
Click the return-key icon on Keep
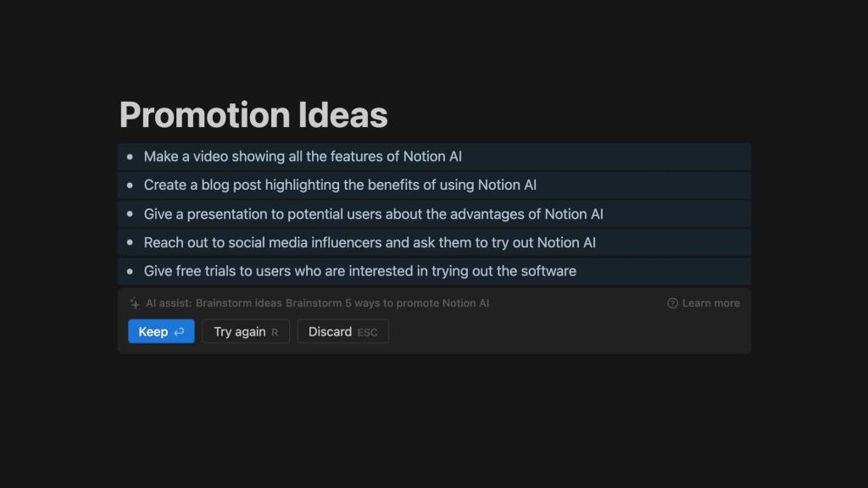pyautogui.click(x=179, y=332)
